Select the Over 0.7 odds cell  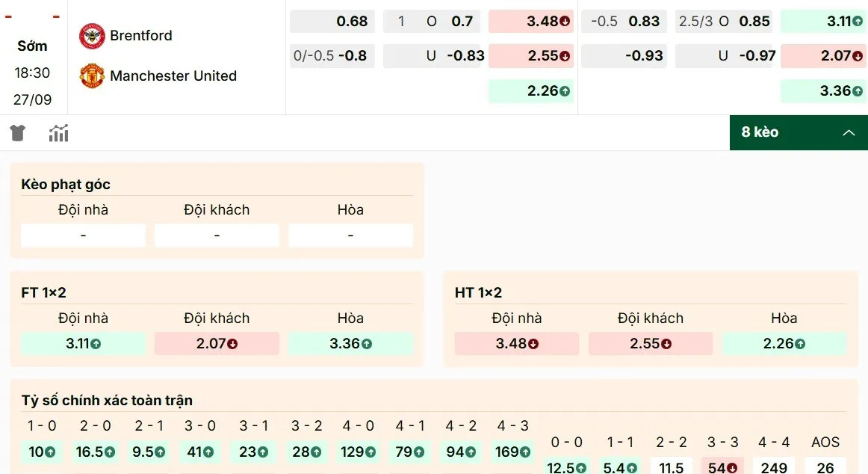coord(432,21)
